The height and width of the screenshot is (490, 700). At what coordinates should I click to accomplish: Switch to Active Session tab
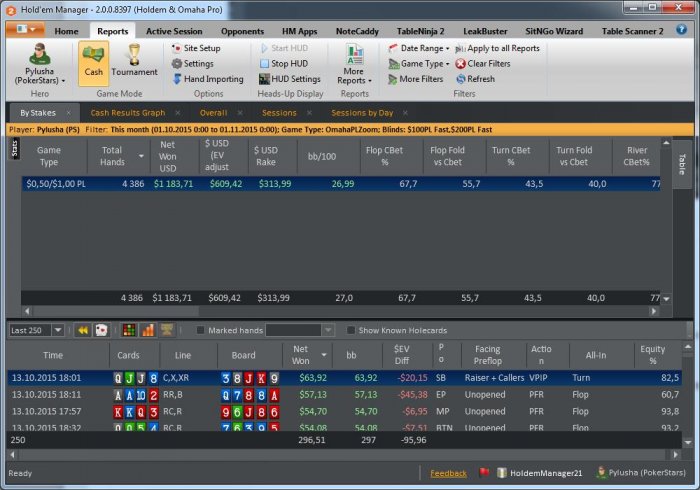point(174,31)
